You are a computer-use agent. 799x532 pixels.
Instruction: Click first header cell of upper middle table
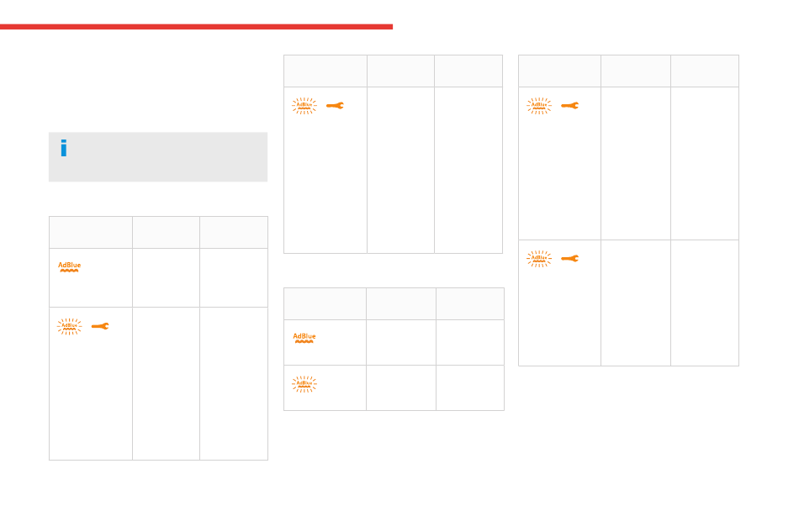coord(325,71)
